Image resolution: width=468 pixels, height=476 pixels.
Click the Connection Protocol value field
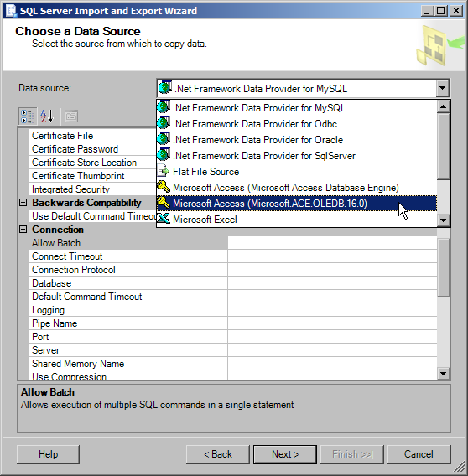click(332, 270)
